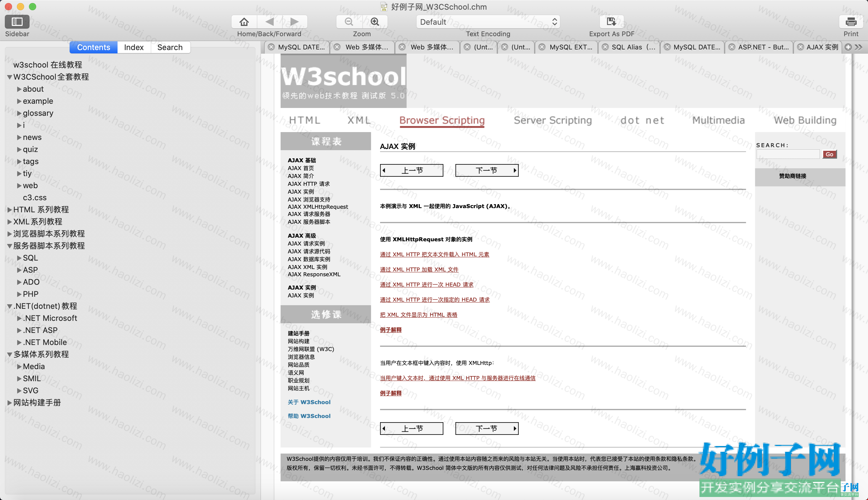Navigate Forward with the right arrow icon
Viewport: 868px width, 500px height.
pyautogui.click(x=294, y=22)
